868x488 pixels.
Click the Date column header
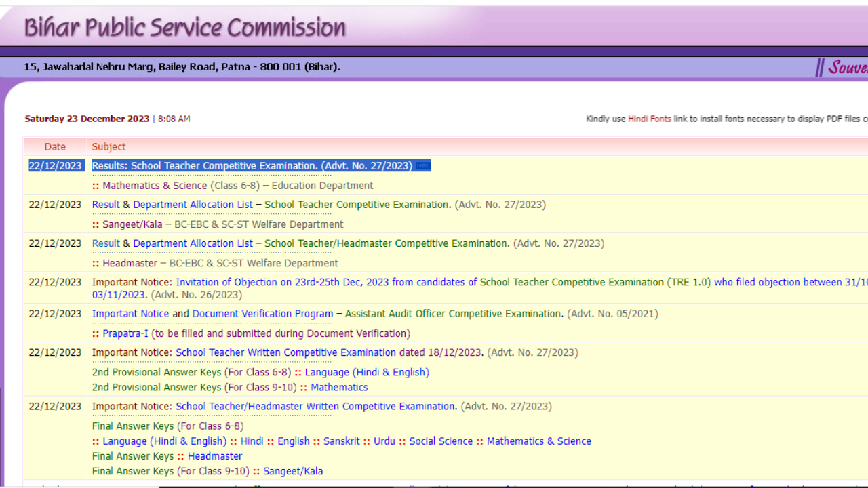click(x=55, y=146)
